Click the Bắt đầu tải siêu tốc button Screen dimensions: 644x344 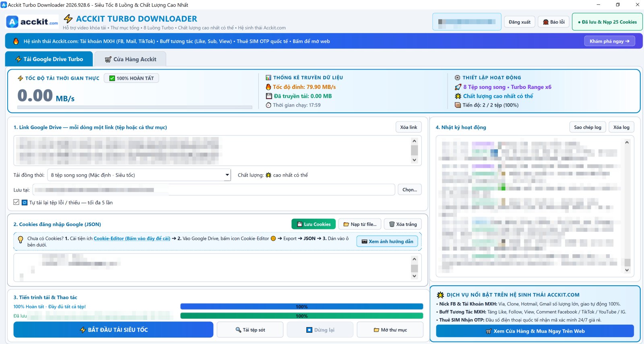[114, 330]
